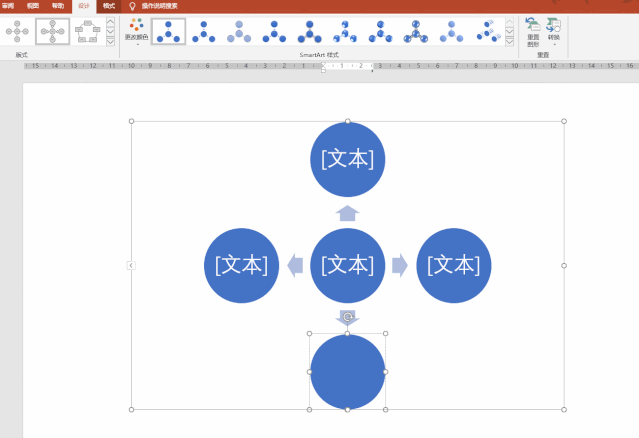
Task: Click the SmartArt frame's right-middle handle
Action: [564, 266]
